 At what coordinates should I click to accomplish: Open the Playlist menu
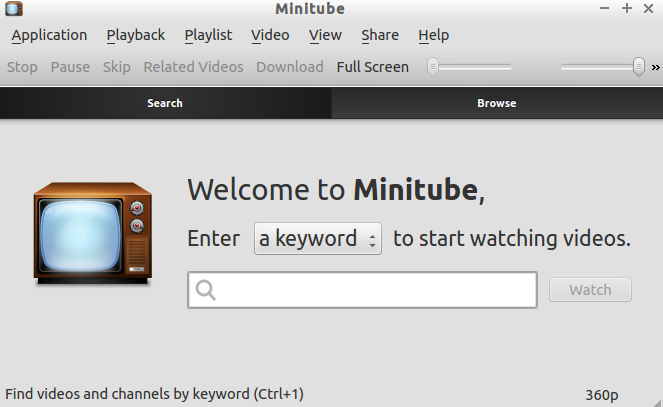pyautogui.click(x=208, y=36)
